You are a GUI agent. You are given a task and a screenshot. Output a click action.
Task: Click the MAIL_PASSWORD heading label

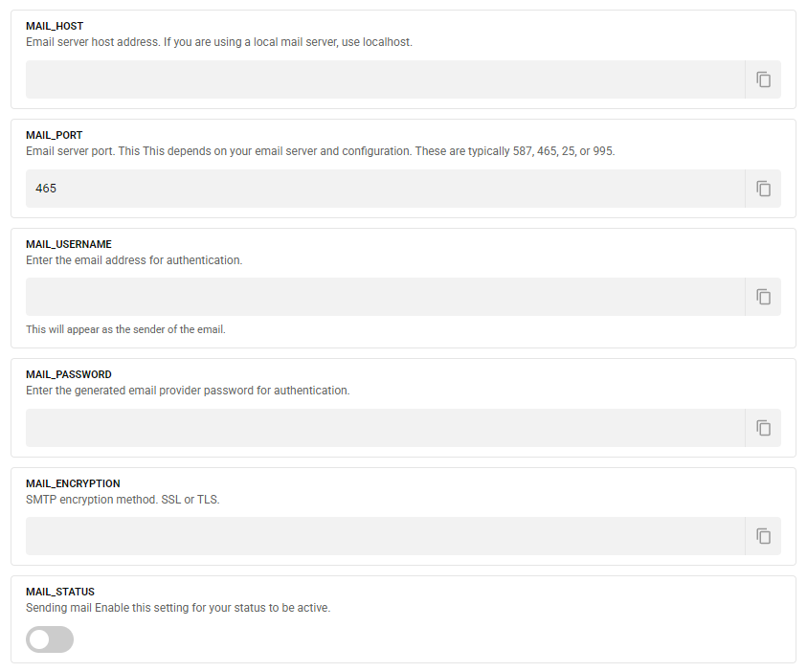[x=69, y=375]
